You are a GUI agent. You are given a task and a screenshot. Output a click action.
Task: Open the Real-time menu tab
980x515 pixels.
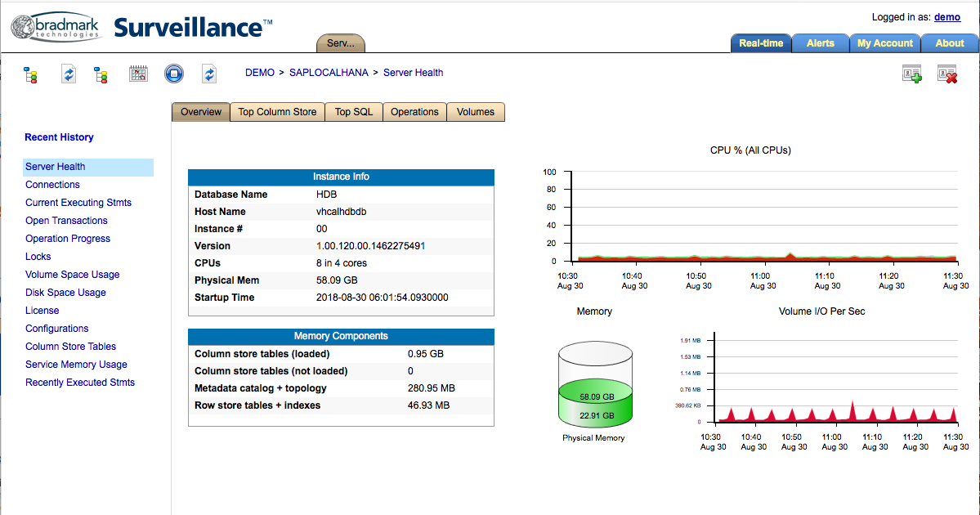point(761,43)
